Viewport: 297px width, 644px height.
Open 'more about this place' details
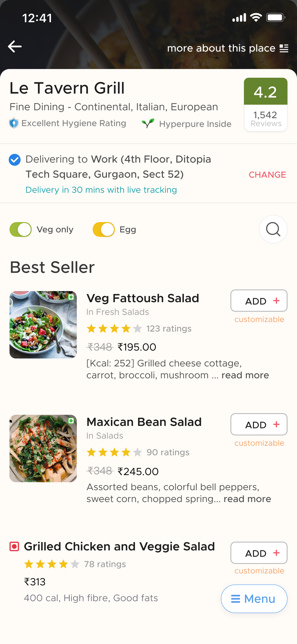221,48
